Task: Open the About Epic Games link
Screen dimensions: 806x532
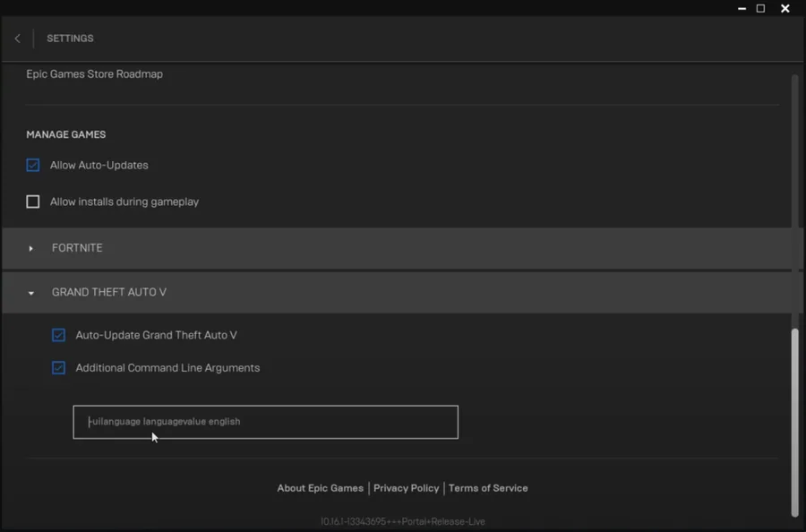Action: point(321,488)
